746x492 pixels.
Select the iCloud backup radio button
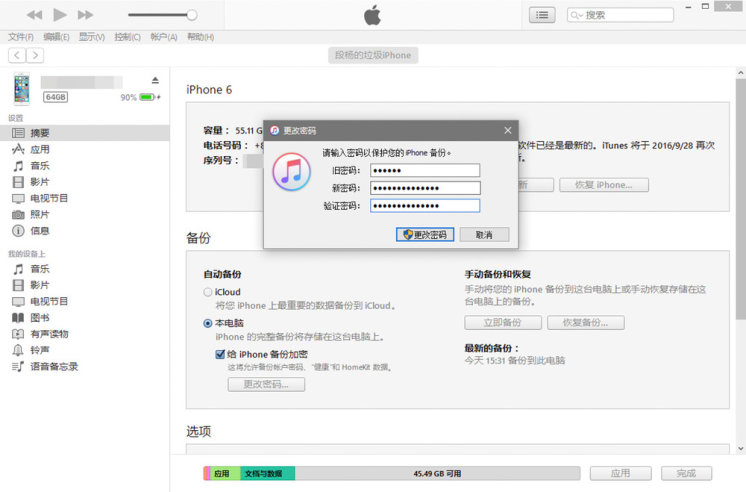(x=208, y=292)
